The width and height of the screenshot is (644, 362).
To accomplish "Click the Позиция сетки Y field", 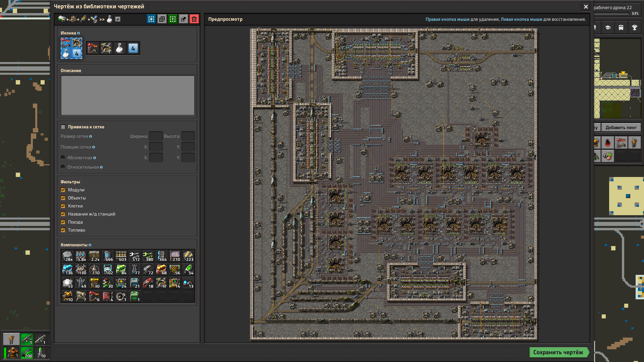I will 188,147.
